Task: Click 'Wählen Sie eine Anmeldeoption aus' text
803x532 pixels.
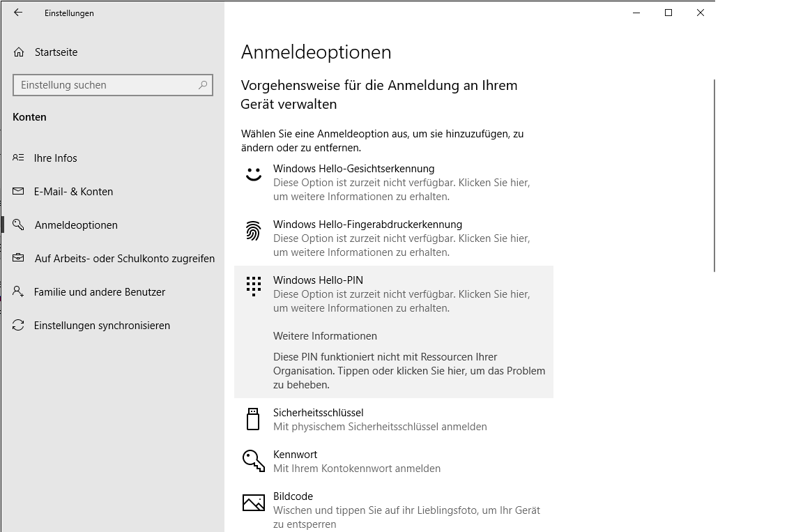Action: click(x=383, y=141)
